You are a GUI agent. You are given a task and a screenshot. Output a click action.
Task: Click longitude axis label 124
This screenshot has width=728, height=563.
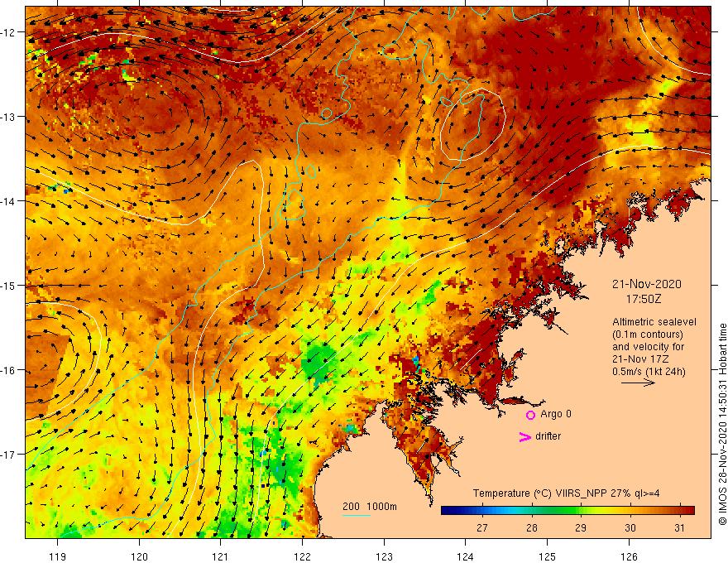coord(465,556)
